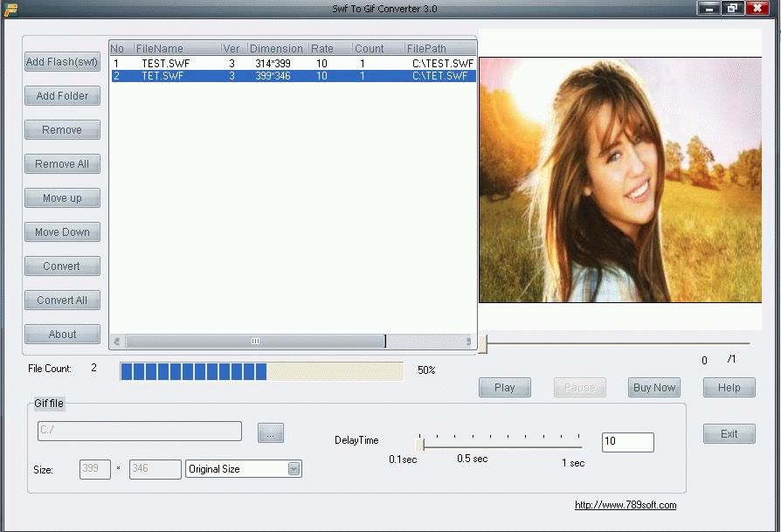Exit the application
The height and width of the screenshot is (532, 781).
tap(729, 433)
